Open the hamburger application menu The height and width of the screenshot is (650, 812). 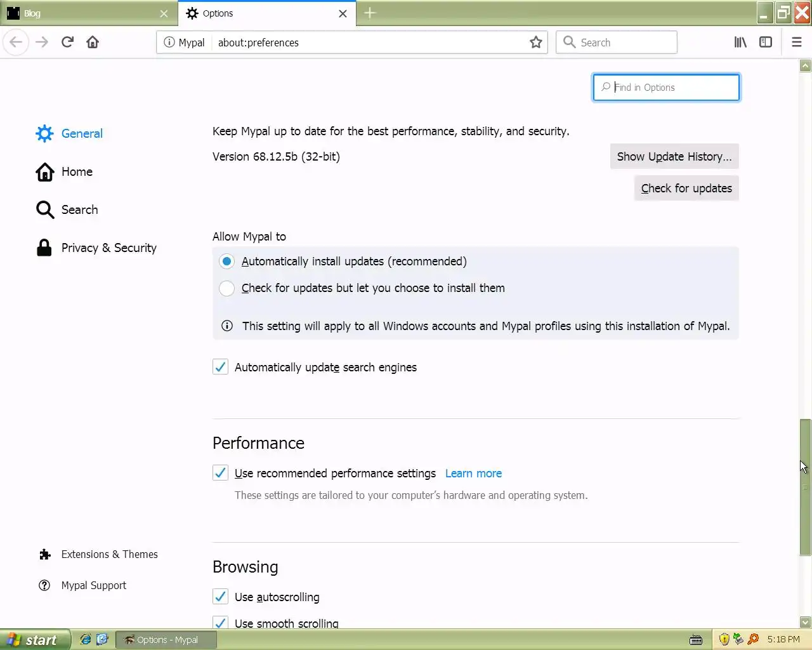[797, 43]
